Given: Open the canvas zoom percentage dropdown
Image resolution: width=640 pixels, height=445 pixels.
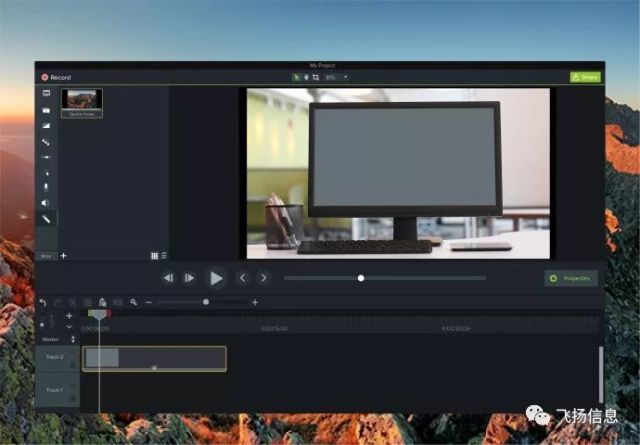Looking at the screenshot, I should tap(336, 77).
